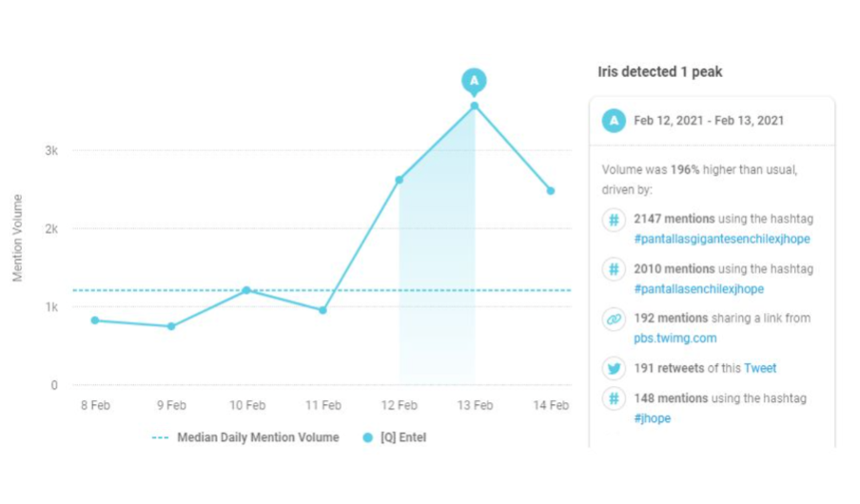Click the Twitter bird icon next to retweets
Screen dimensions: 860x504
(x=614, y=368)
